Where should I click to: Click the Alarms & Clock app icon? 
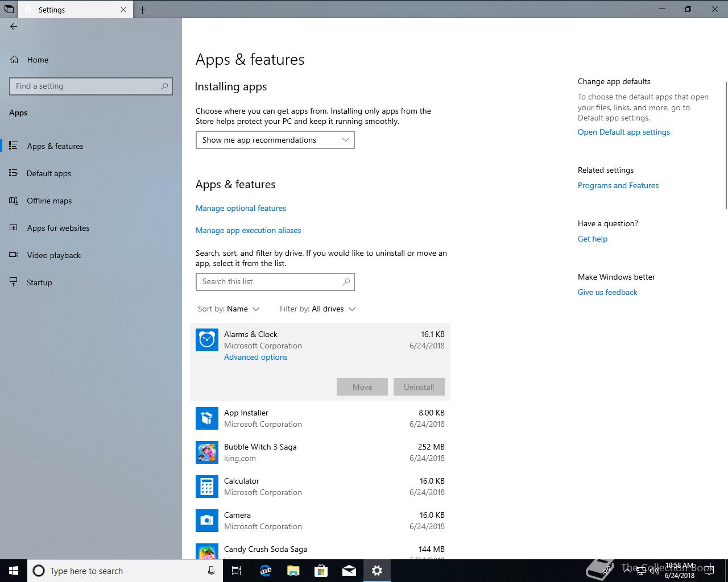click(207, 340)
